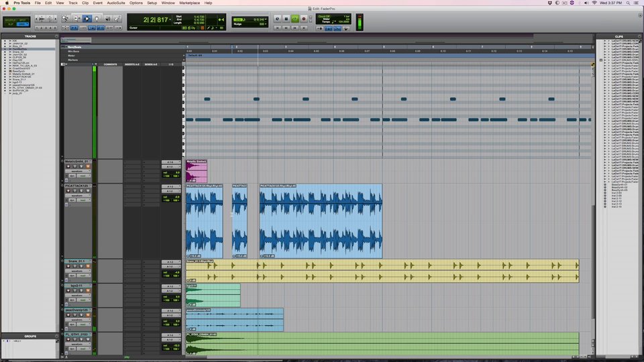Screen dimensions: 644x362
Task: Click the SENDS A-E column header
Action: coord(151,64)
